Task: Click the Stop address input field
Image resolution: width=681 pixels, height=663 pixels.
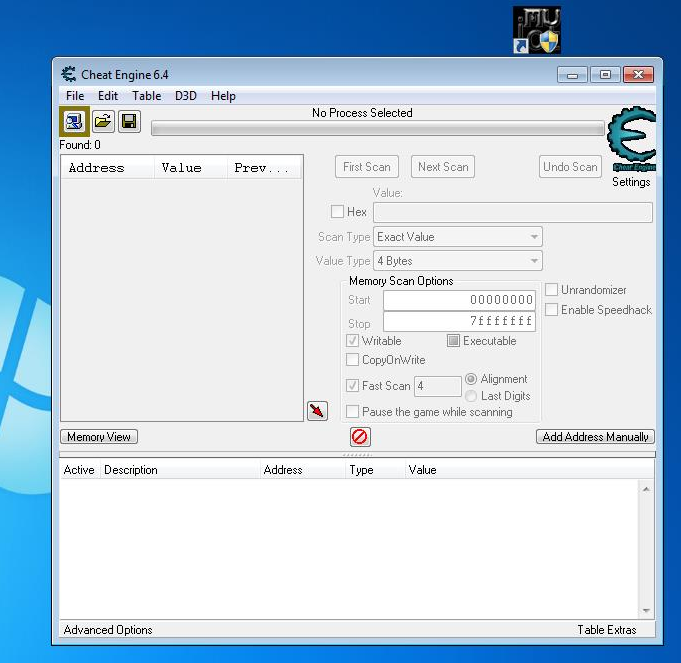Action: coord(459,322)
